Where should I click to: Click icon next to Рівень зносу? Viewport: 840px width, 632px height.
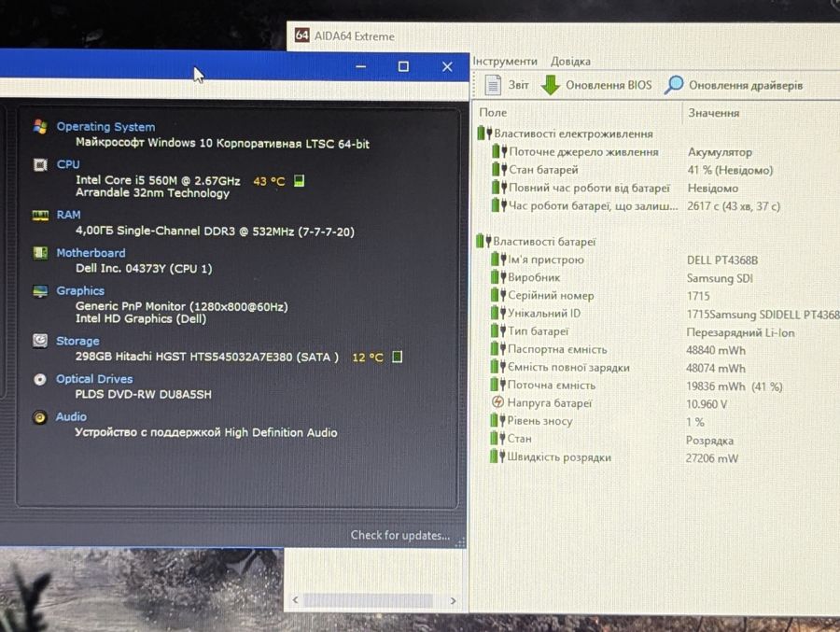(x=498, y=420)
